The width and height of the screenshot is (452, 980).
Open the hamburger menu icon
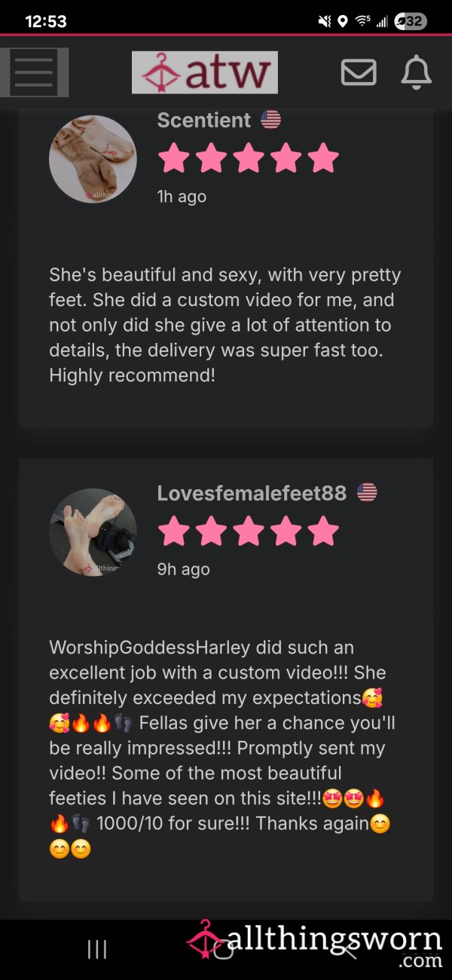[x=34, y=72]
